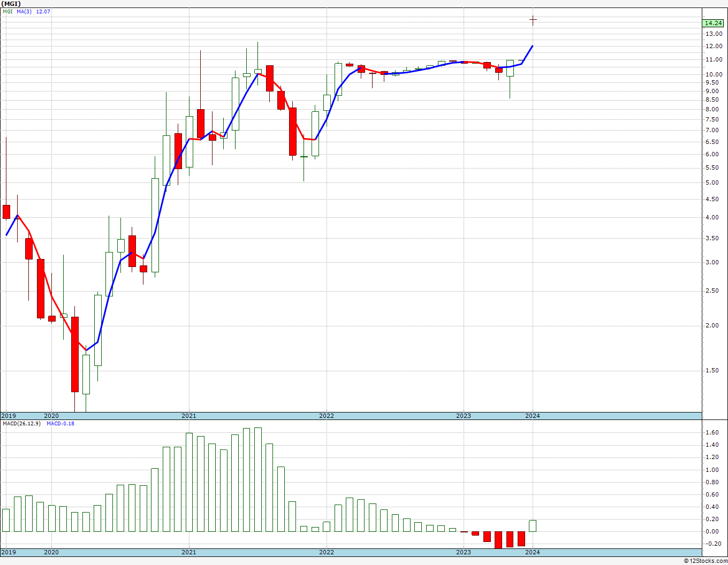728x565 pixels.
Task: Select the 9.50 price axis label
Action: (x=712, y=82)
